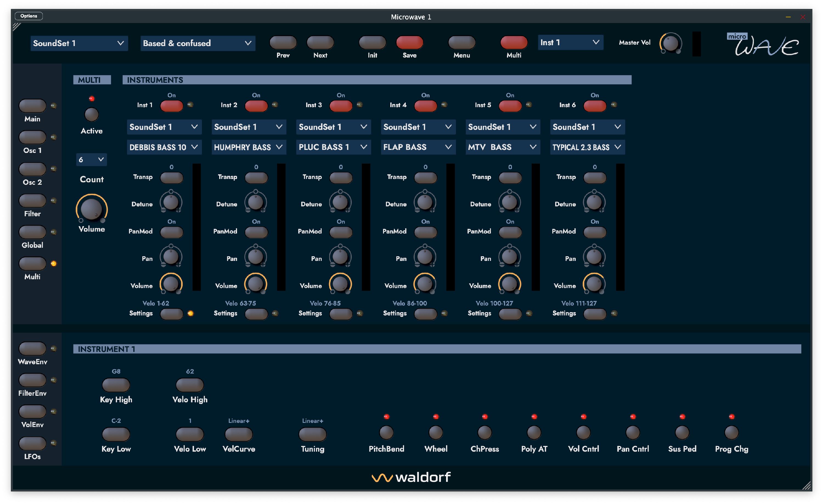Screen dimensions: 823x504
Task: Click the Inst 1 Detune knob
Action: [x=171, y=202]
